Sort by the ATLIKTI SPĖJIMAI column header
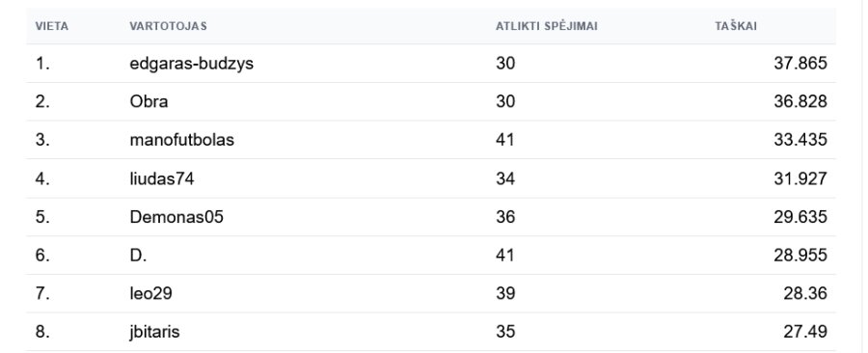The width and height of the screenshot is (868, 353). tap(547, 26)
